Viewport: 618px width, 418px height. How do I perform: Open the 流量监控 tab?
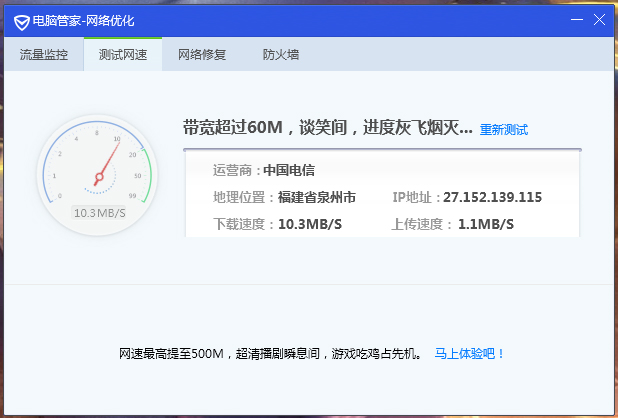click(44, 54)
